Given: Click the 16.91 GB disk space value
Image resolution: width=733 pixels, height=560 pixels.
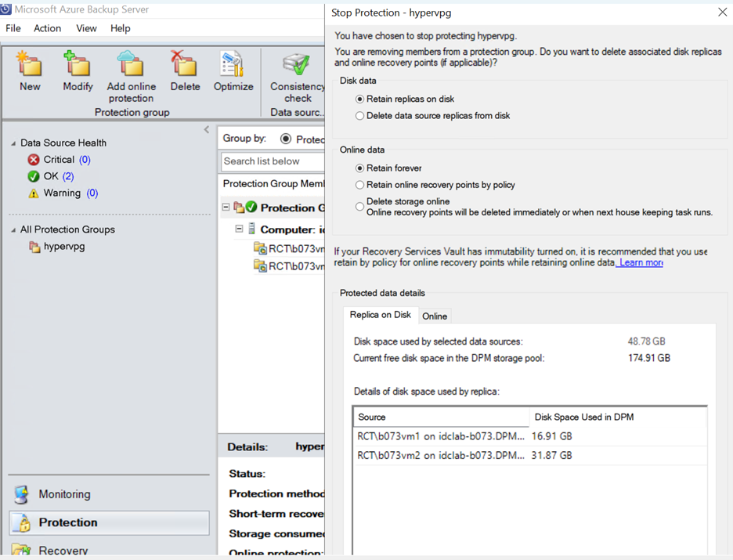Looking at the screenshot, I should coord(551,436).
